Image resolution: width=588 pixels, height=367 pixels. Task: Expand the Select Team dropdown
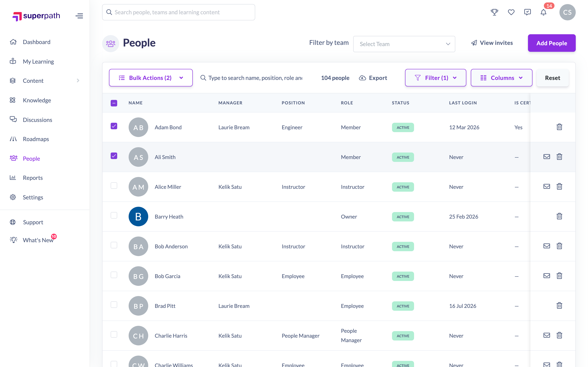click(x=404, y=44)
